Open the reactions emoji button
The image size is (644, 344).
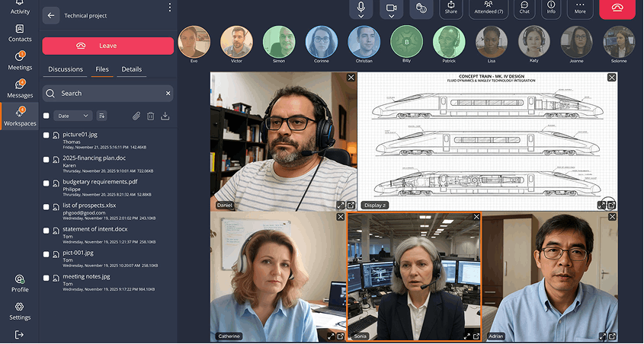(421, 8)
